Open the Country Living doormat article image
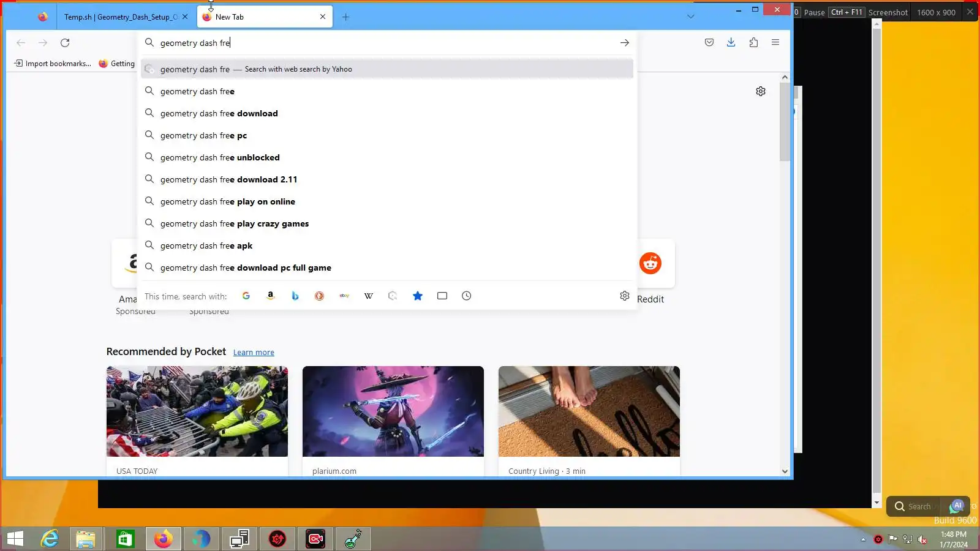 [589, 411]
